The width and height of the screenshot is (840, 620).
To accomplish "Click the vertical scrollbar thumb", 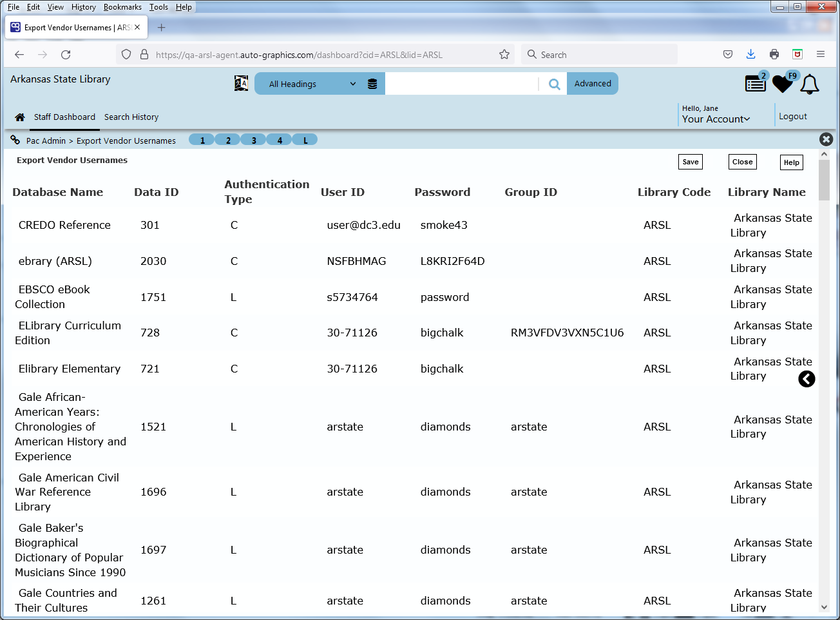I will [824, 180].
